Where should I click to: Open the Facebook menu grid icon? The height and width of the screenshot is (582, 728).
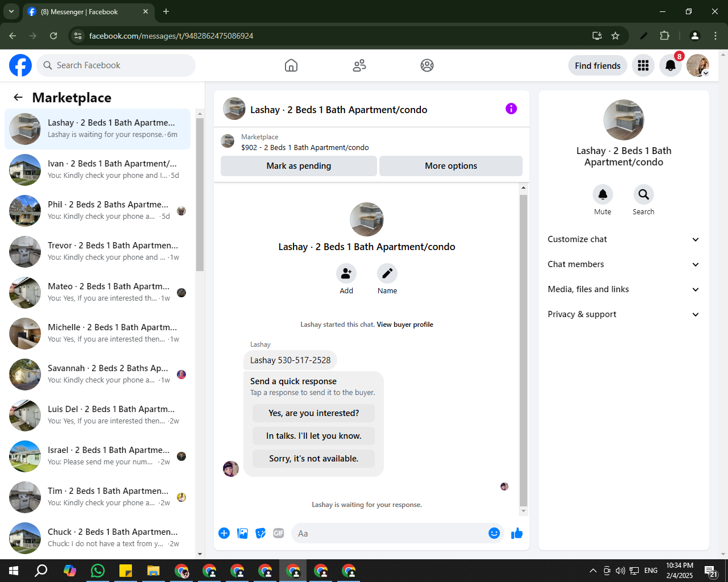[643, 65]
